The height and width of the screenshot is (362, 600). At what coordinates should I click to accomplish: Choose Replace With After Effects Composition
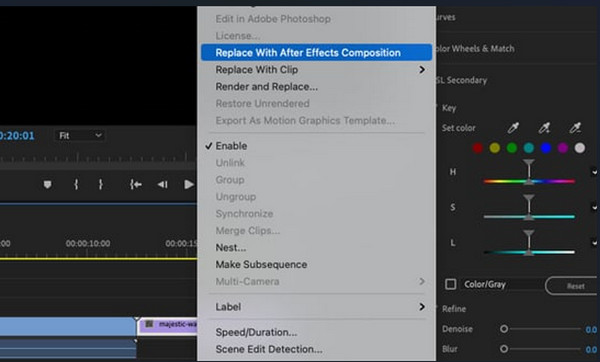(x=316, y=52)
